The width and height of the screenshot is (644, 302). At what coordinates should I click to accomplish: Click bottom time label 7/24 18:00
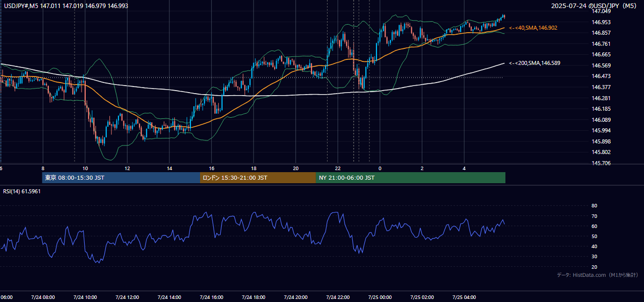click(x=253, y=297)
